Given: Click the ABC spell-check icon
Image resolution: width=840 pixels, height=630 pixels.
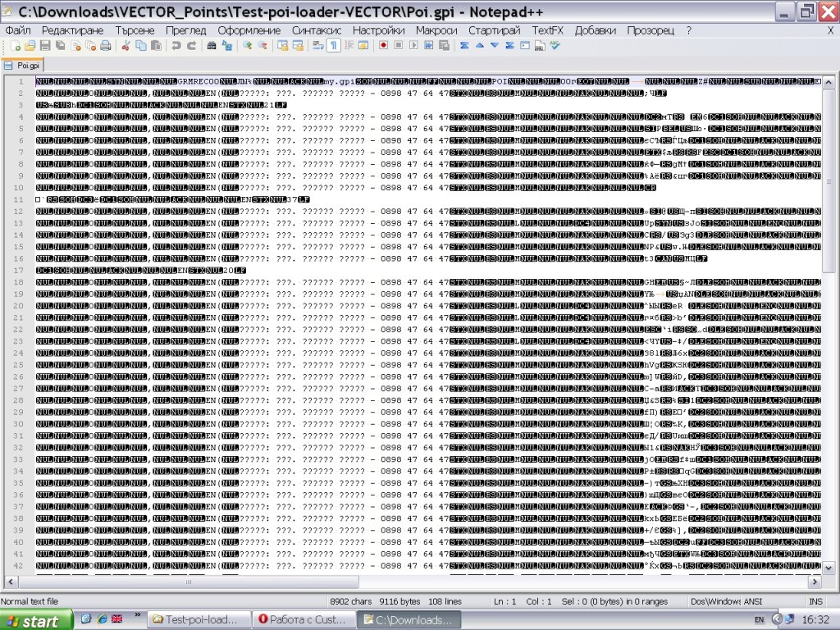Looking at the screenshot, I should (555, 46).
